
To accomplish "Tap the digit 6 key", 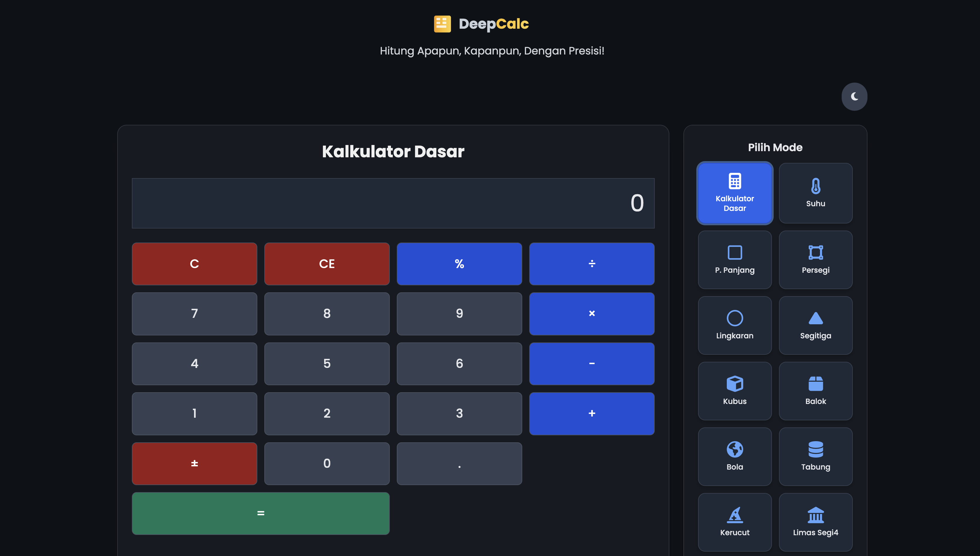I will point(459,364).
